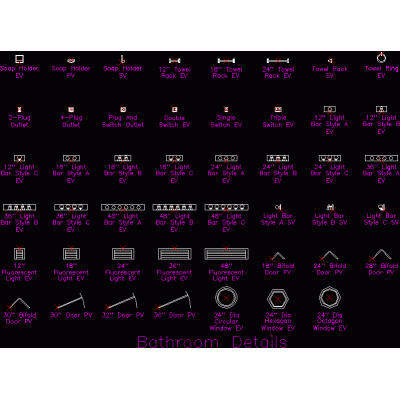Select the "Towel Rack SV" text
Screen dimensions: 400x400
coord(330,72)
